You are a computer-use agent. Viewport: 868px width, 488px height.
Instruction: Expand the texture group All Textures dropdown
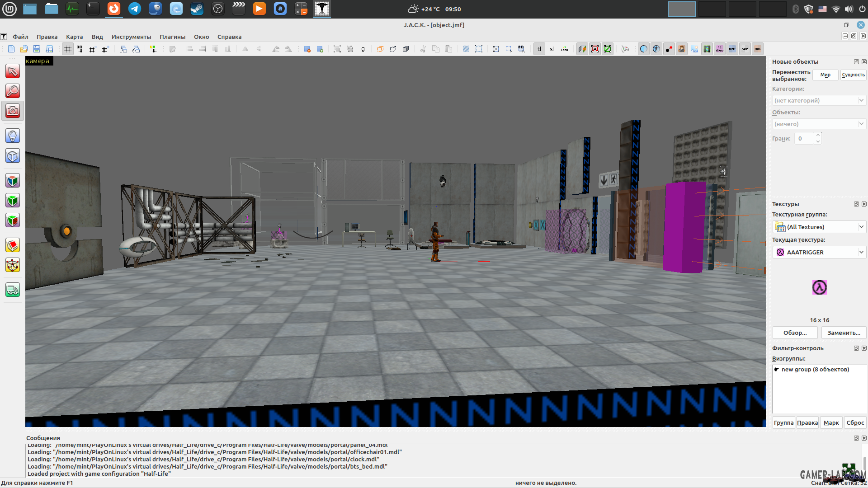819,227
